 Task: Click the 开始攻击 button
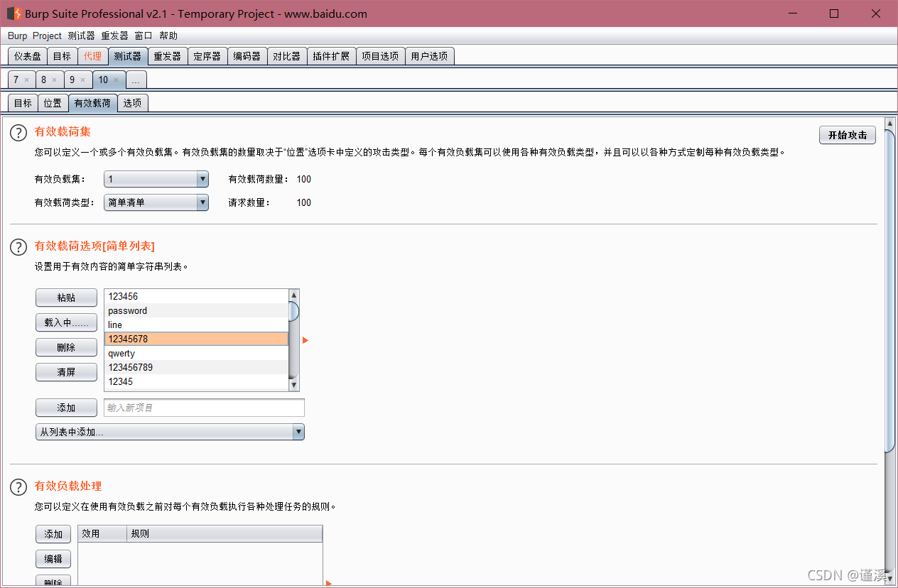pos(848,135)
